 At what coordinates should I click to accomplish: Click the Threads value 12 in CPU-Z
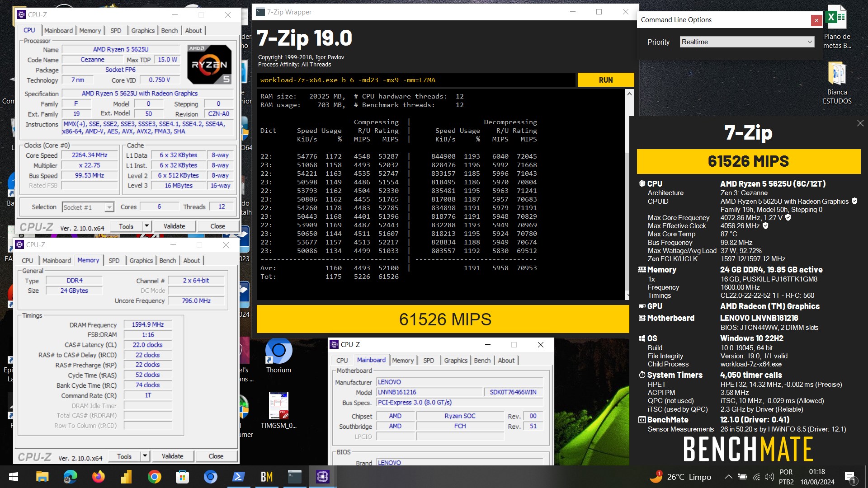pyautogui.click(x=222, y=206)
